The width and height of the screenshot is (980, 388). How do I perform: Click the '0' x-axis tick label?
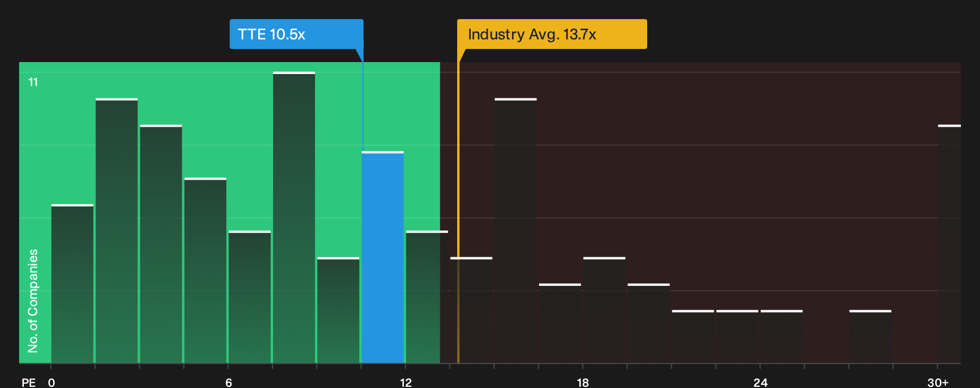(x=51, y=383)
